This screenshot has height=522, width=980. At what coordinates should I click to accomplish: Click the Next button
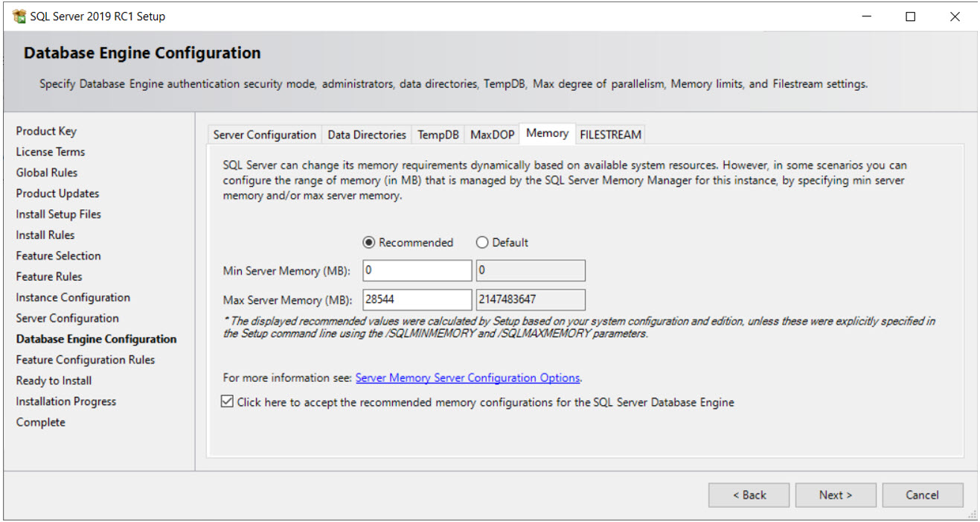835,494
